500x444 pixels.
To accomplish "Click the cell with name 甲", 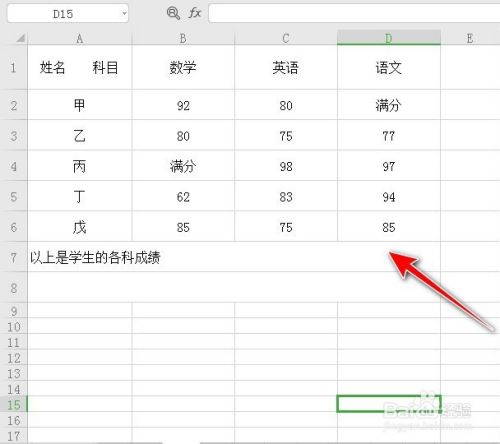I will pos(80,105).
